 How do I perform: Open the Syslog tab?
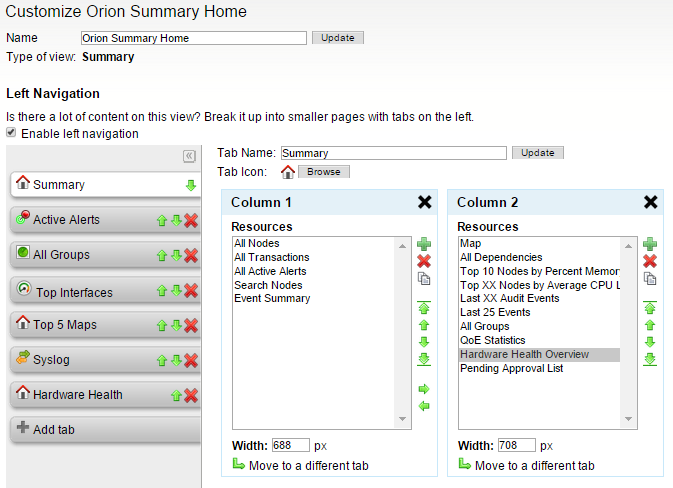[106, 360]
